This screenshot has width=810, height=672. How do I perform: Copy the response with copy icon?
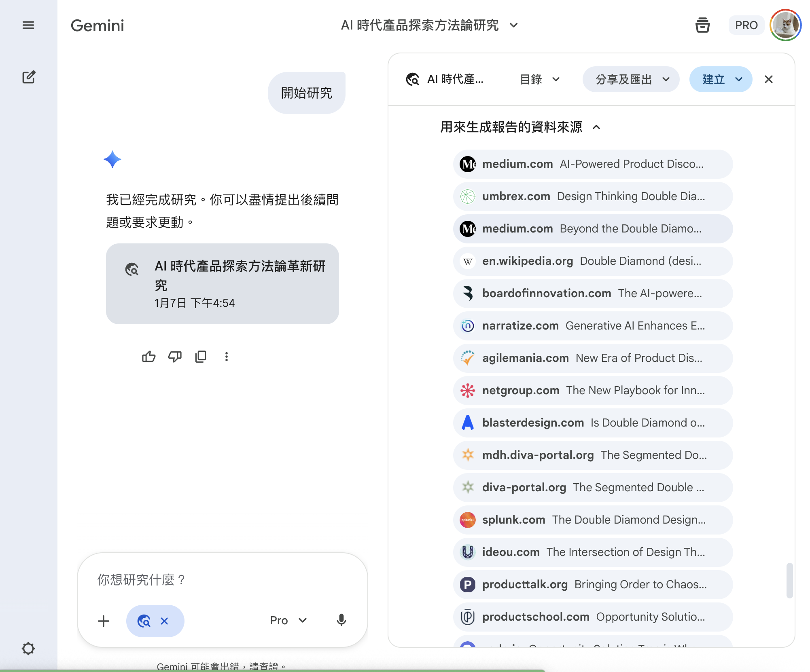coord(201,357)
